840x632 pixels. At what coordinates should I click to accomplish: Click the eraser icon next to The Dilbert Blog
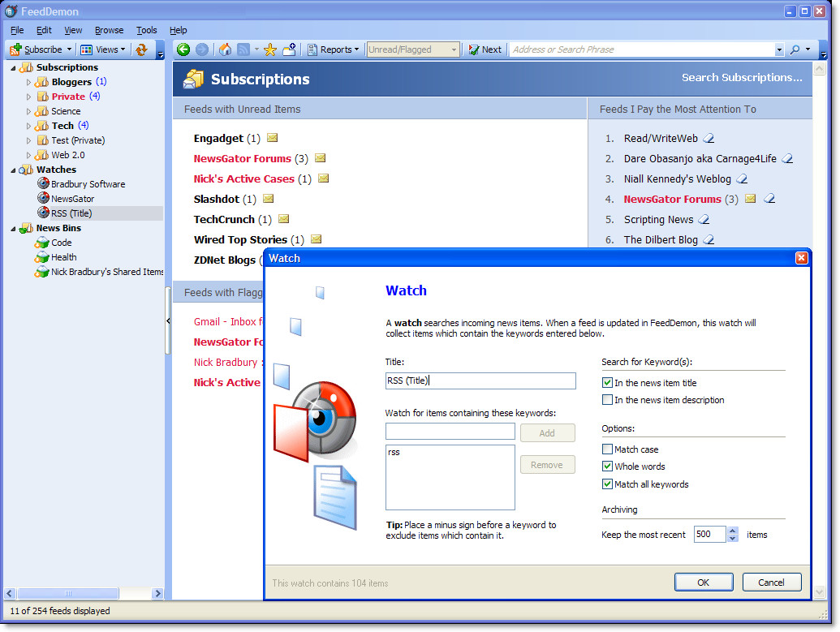click(709, 240)
